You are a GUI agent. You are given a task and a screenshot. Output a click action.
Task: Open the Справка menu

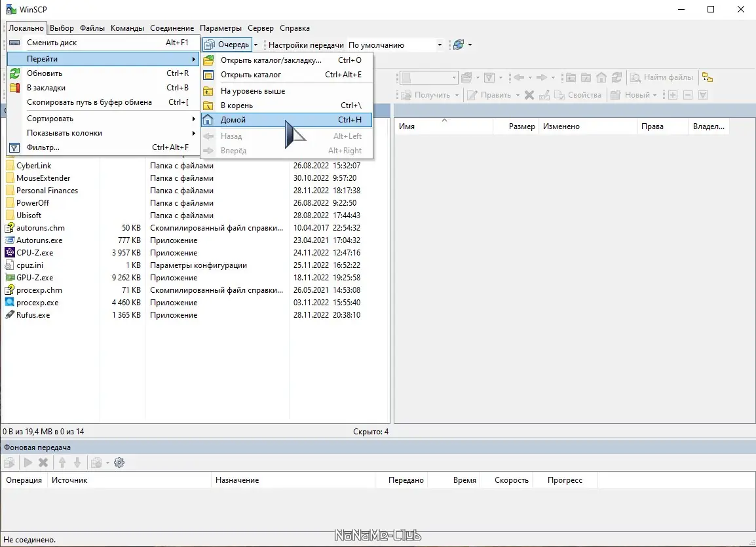(x=295, y=28)
